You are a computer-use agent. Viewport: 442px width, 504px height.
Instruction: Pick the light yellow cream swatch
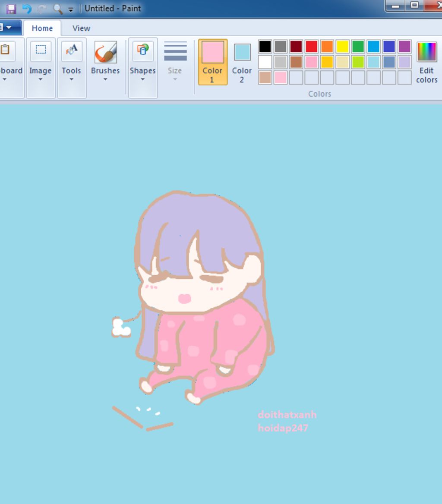point(342,62)
